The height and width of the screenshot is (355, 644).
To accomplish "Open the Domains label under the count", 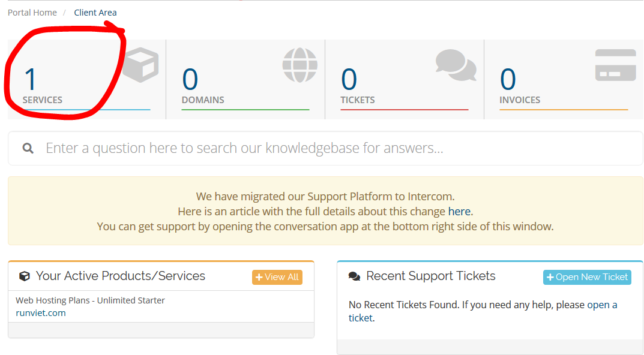I will pyautogui.click(x=203, y=100).
